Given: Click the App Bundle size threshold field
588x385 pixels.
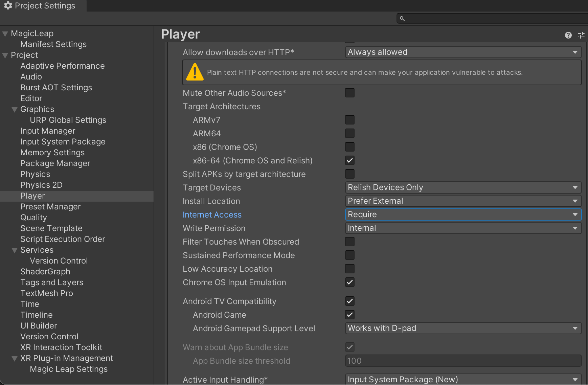Looking at the screenshot, I should point(462,361).
